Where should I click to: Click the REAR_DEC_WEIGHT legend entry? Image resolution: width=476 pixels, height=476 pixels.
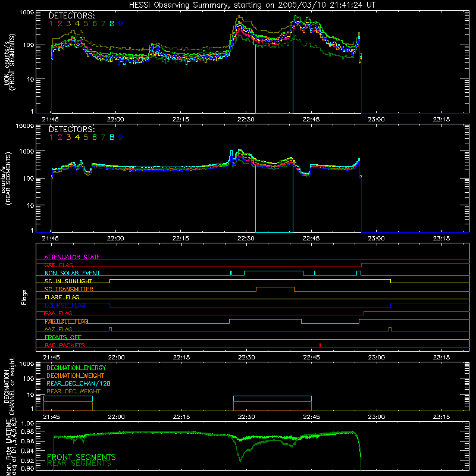coord(73,392)
